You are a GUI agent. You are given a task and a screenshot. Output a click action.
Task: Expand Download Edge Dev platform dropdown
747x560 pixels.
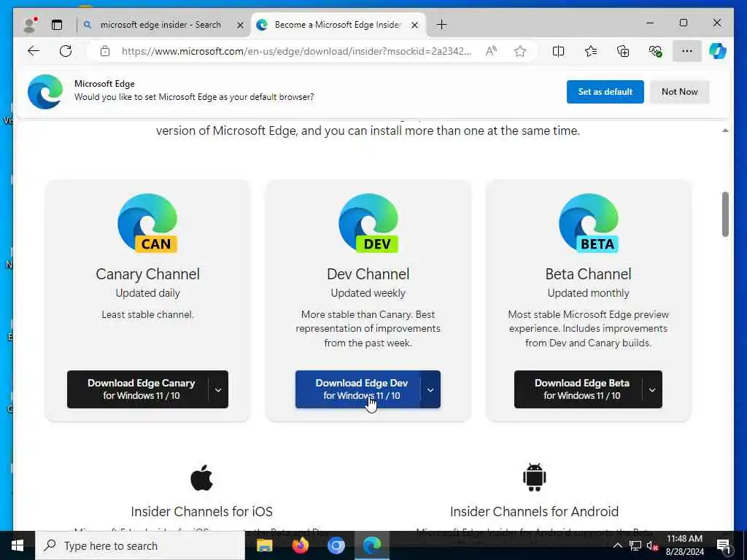click(430, 389)
